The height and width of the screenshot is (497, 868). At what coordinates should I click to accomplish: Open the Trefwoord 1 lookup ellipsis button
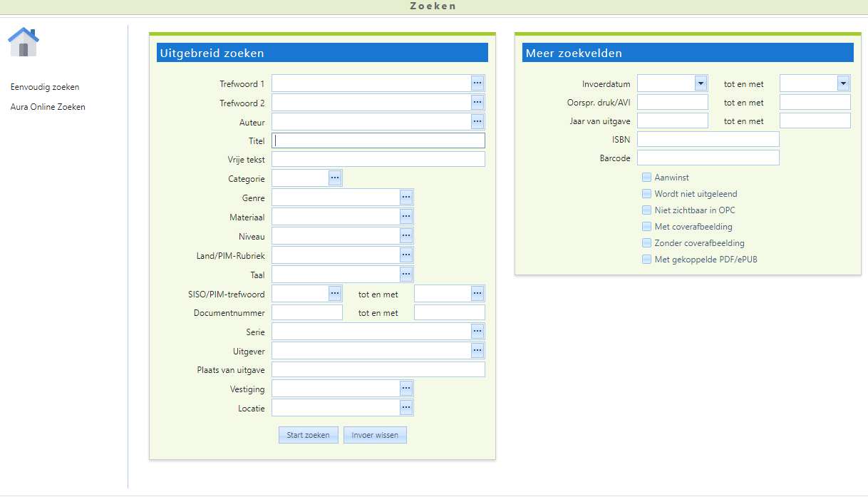click(477, 83)
